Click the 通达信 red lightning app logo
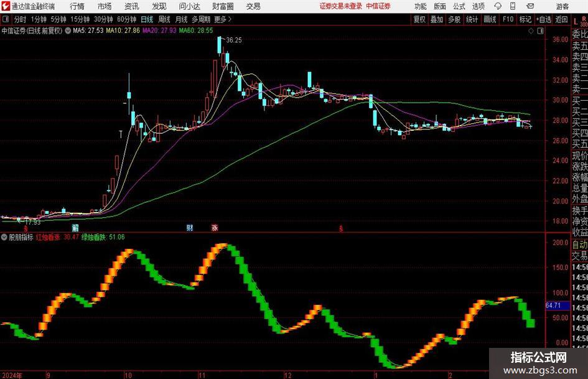The height and width of the screenshot is (379, 588). pos(6,6)
